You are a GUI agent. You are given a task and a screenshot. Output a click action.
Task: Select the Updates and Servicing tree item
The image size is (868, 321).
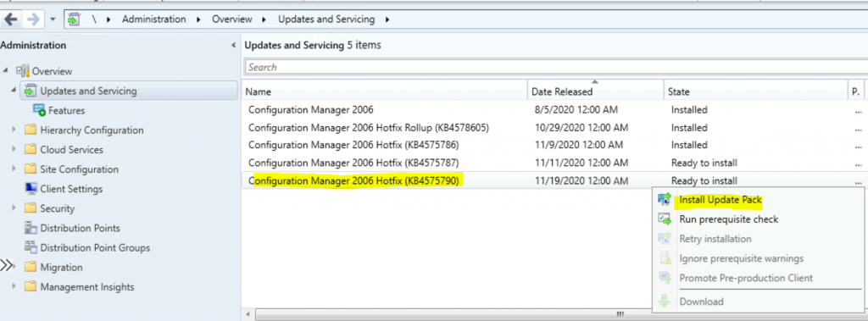[x=129, y=91]
